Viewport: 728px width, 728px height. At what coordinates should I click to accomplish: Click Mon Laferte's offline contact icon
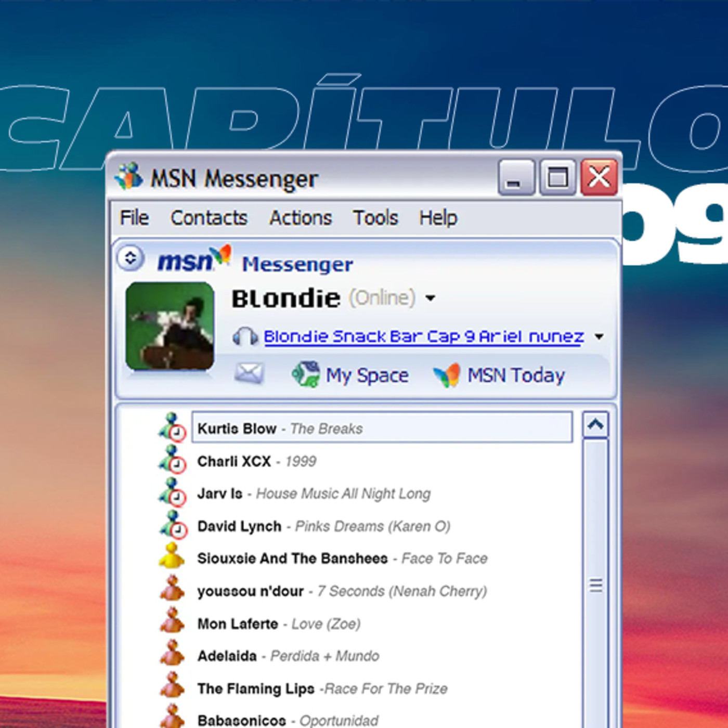[x=172, y=621]
